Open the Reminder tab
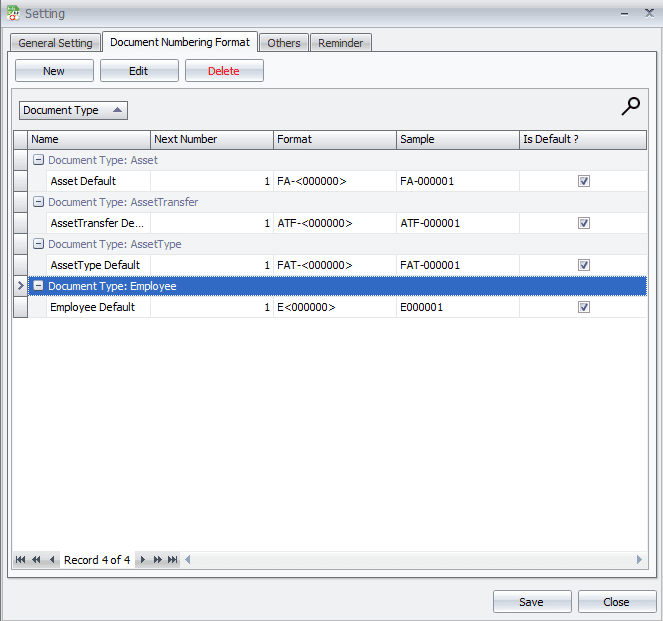663x621 pixels. click(x=341, y=43)
